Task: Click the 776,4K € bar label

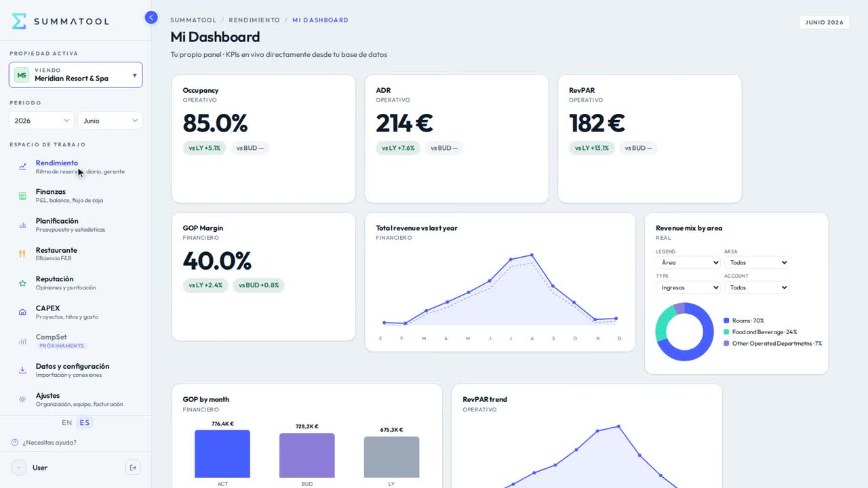Action: pyautogui.click(x=222, y=424)
